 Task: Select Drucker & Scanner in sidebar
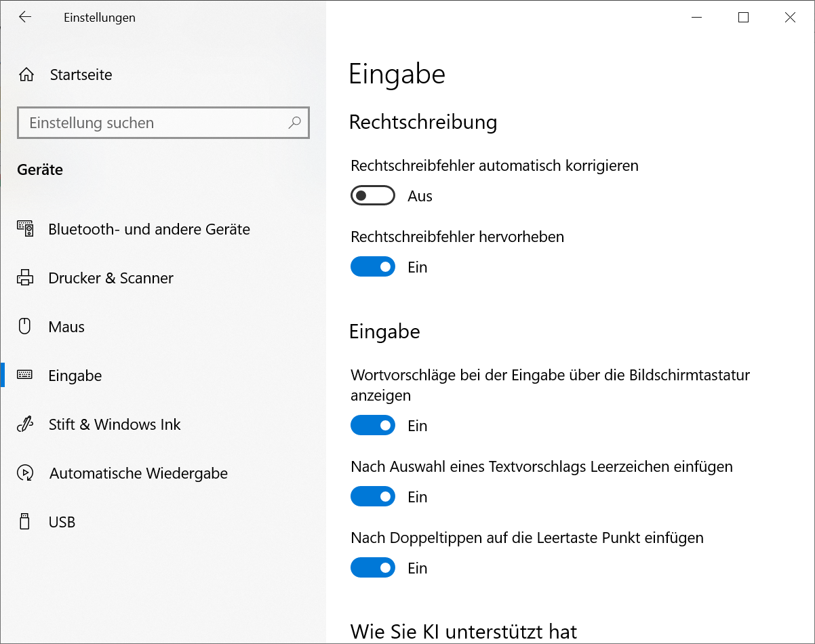tap(111, 278)
